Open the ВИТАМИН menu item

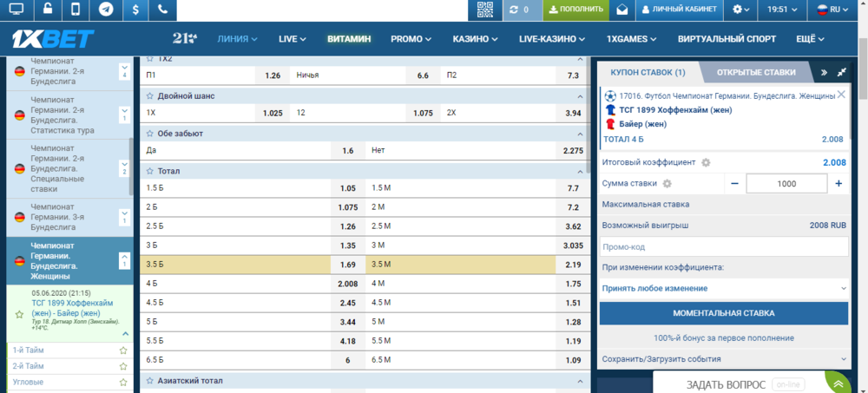[x=349, y=39]
